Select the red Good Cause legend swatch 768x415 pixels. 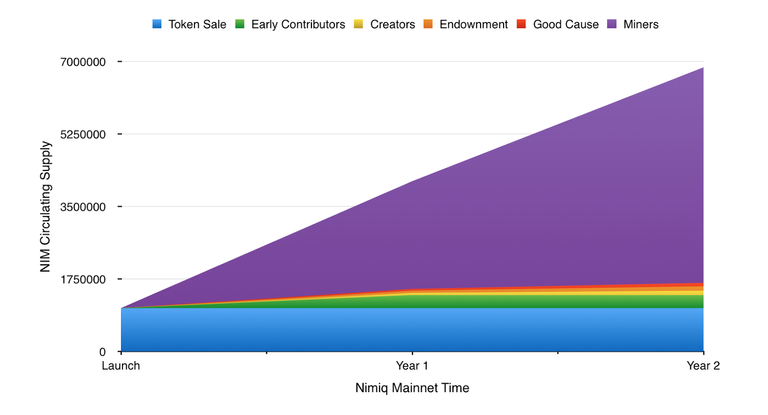[x=540, y=24]
